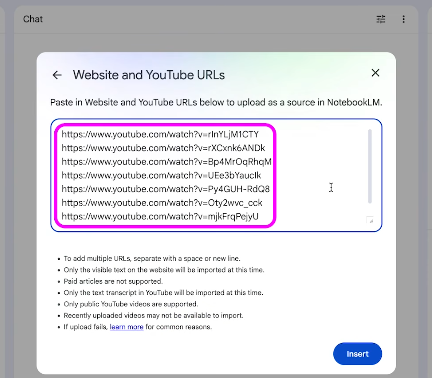Image resolution: width=432 pixels, height=378 pixels.
Task: Close the Website and YouTube URLs dialog
Action: pos(375,73)
